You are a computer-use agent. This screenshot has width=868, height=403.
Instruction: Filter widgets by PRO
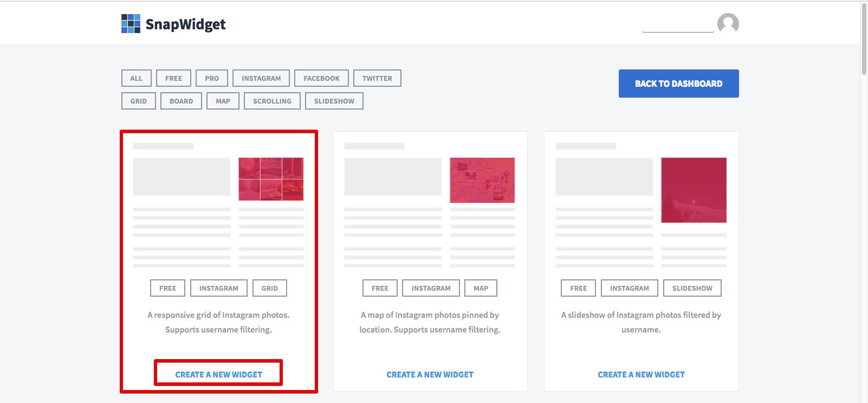click(x=212, y=78)
